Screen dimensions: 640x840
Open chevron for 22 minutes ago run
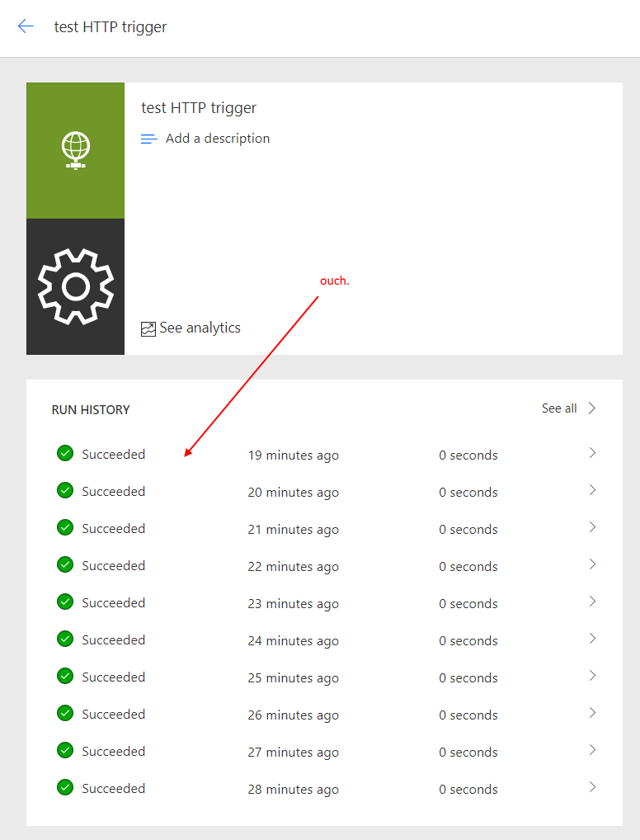coord(592,564)
